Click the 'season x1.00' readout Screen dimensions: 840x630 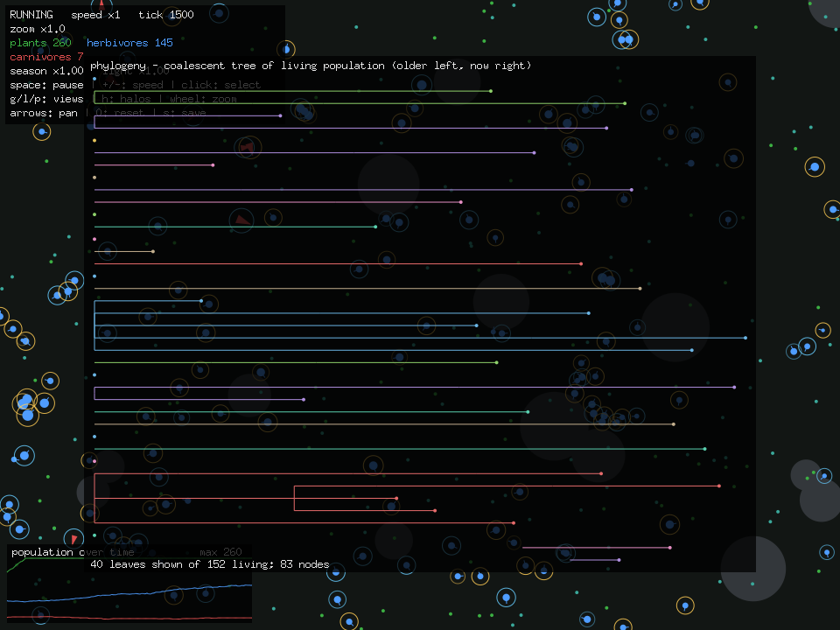pyautogui.click(x=46, y=71)
